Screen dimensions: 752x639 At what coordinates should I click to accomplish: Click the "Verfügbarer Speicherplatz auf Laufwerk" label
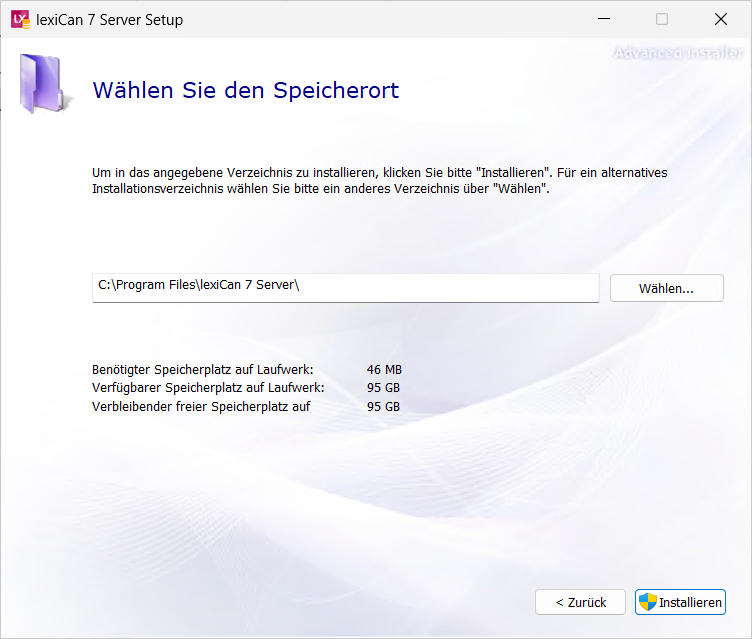(208, 388)
